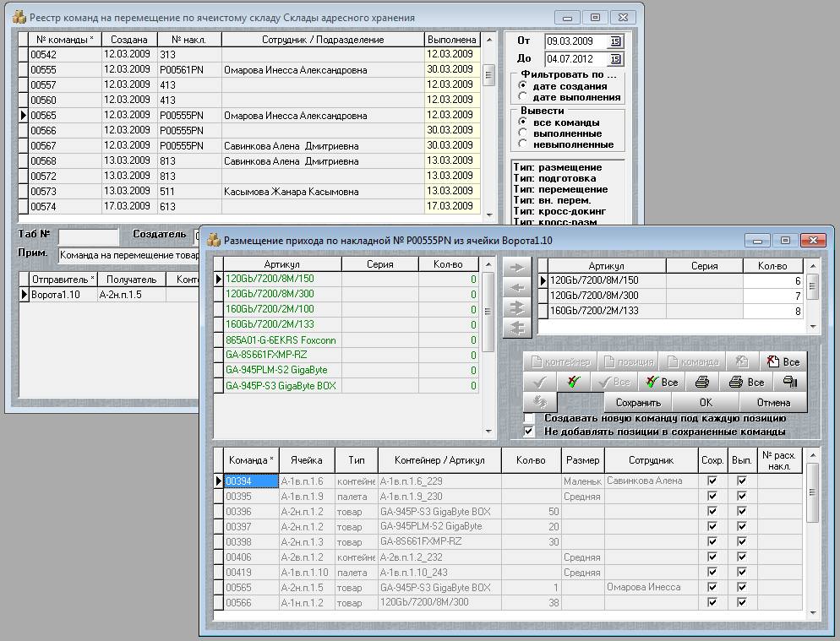Viewport: 840px width, 641px height.
Task: Click the 'OK' button
Action: tap(706, 402)
